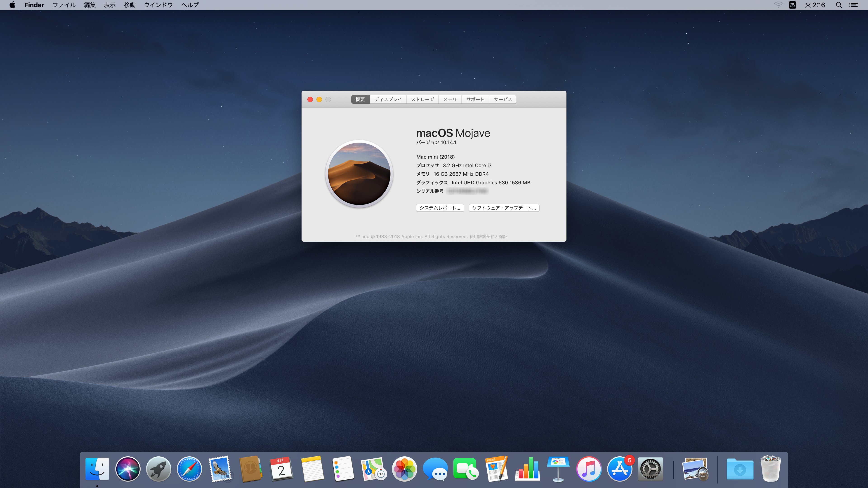This screenshot has width=868, height=488.
Task: Open Finder from the Dock
Action: (97, 469)
